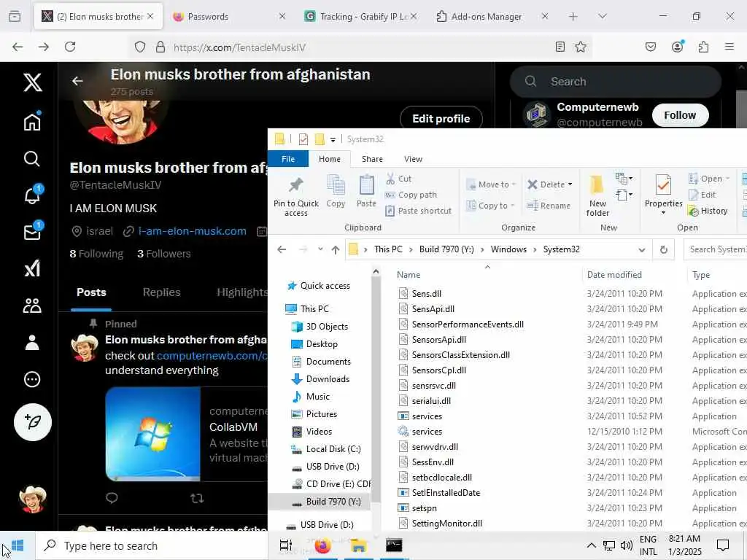The image size is (747, 560).
Task: Open Quick Access Toolbar customize dropdown
Action: tap(333, 139)
